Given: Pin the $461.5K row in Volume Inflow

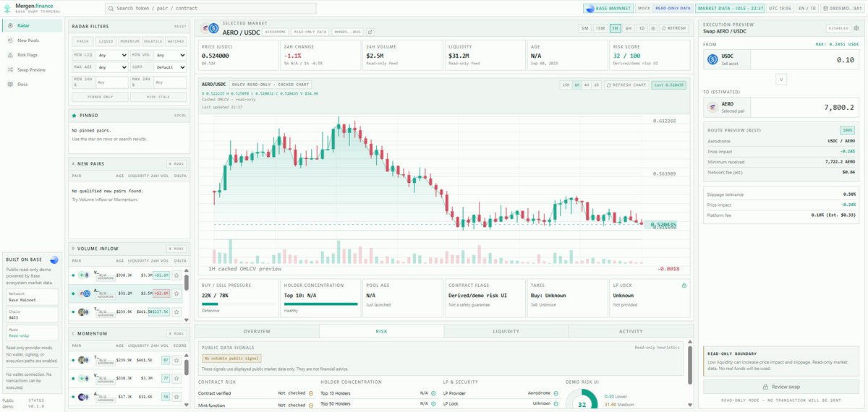Looking at the screenshot, I should [x=176, y=312].
